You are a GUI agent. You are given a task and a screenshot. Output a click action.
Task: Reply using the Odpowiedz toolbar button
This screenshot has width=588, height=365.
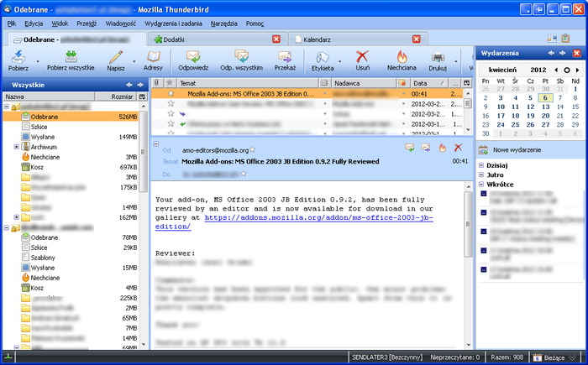click(x=193, y=60)
